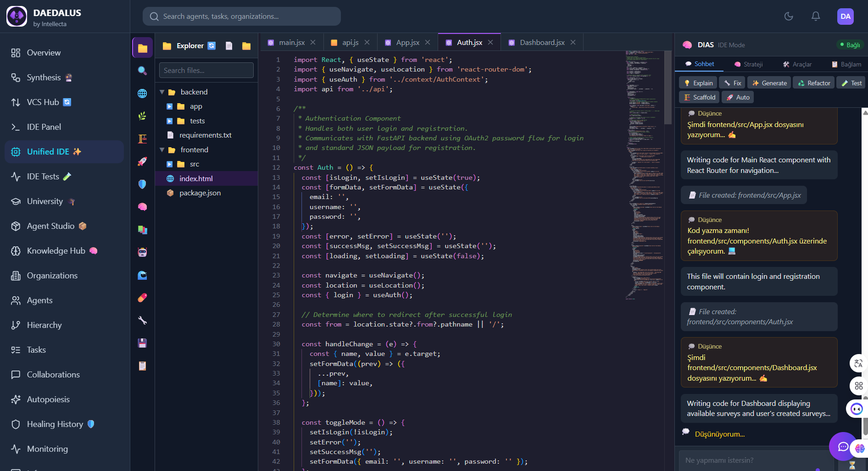This screenshot has height=471, width=868.
Task: Click the magnifier search icon in activity bar
Action: [x=142, y=71]
